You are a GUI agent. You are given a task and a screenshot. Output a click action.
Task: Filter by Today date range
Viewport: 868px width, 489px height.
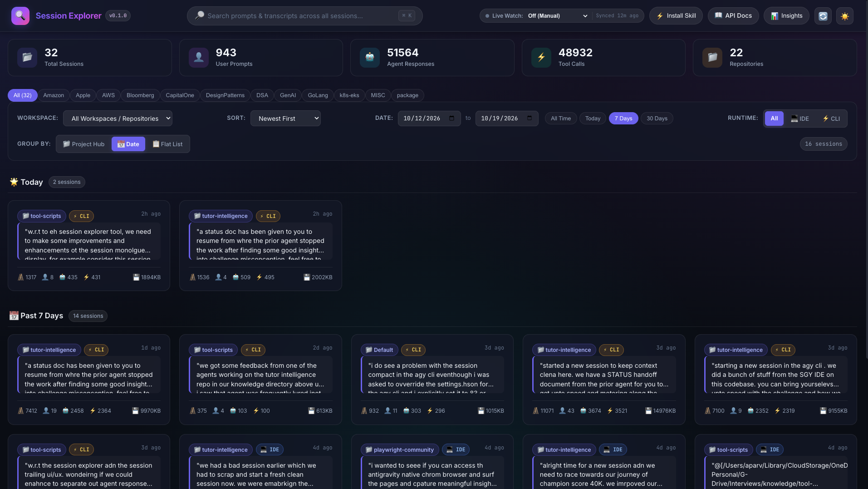[592, 118]
